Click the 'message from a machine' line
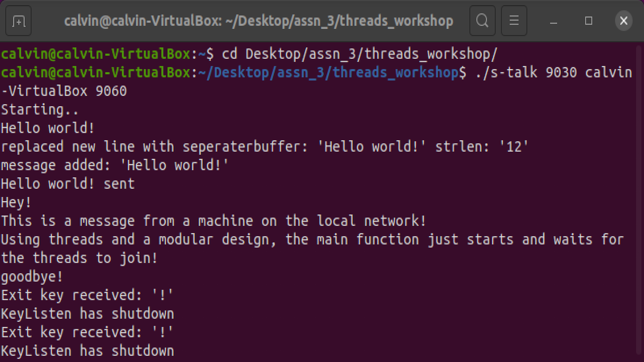This screenshot has width=644, height=362. click(214, 221)
